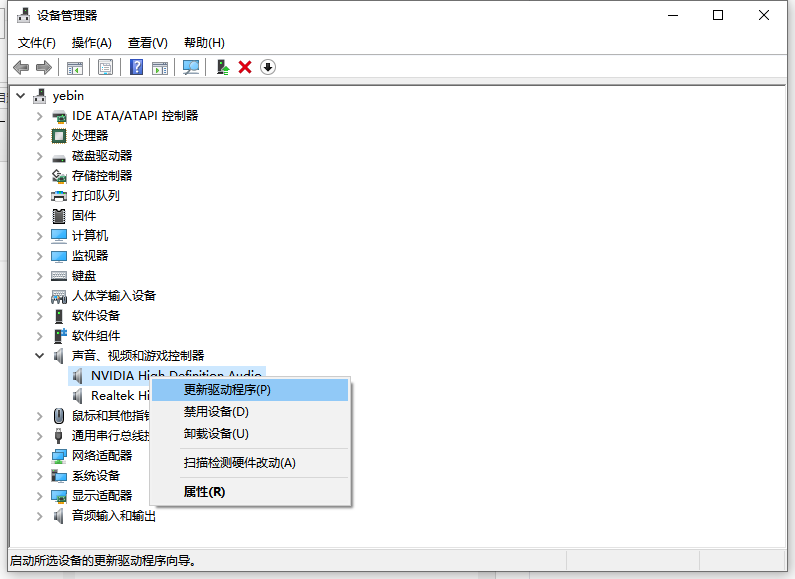The image size is (795, 579).
Task: Choose 扫描检测硬件改动(A) from context menu
Action: pyautogui.click(x=250, y=462)
